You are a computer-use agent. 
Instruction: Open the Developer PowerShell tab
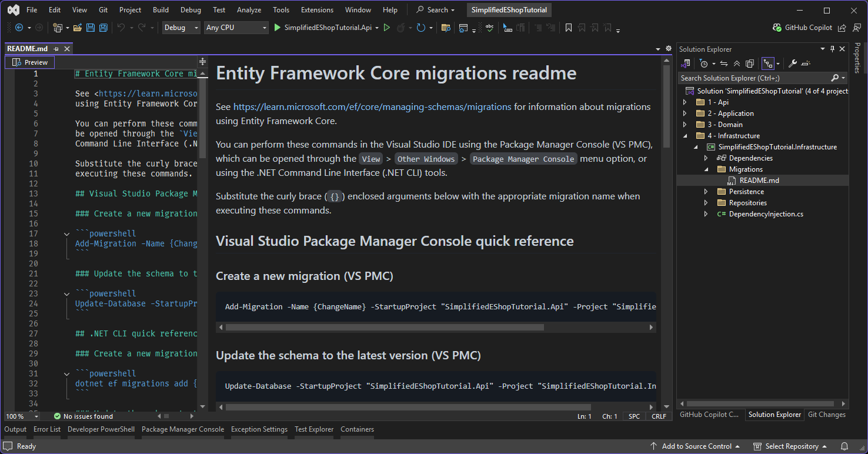point(101,429)
